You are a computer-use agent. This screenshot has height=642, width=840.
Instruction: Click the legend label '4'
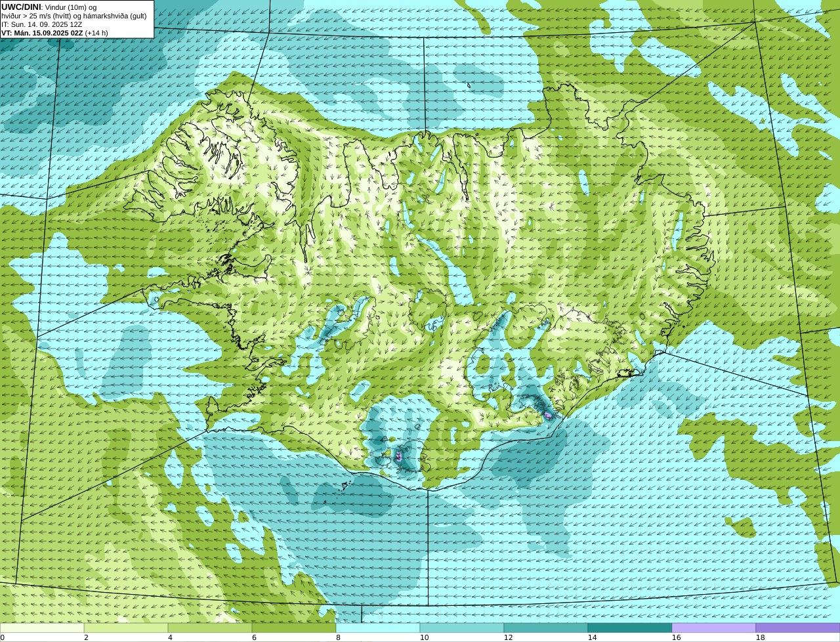170,637
